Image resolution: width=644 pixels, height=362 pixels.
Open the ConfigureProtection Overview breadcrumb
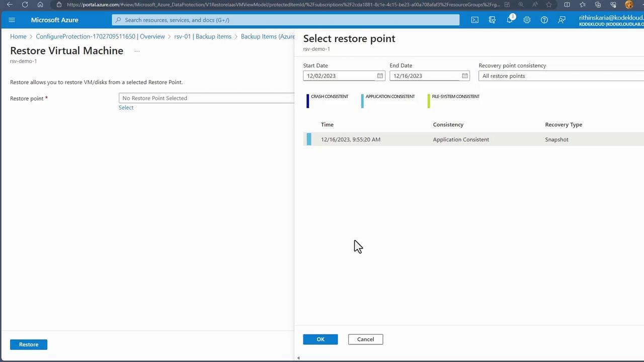point(100,37)
